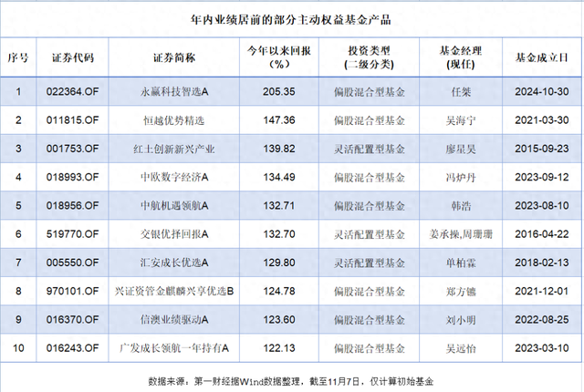Select the 基金经理(现任) column header
This screenshot has height=392, width=584.
coord(461,57)
